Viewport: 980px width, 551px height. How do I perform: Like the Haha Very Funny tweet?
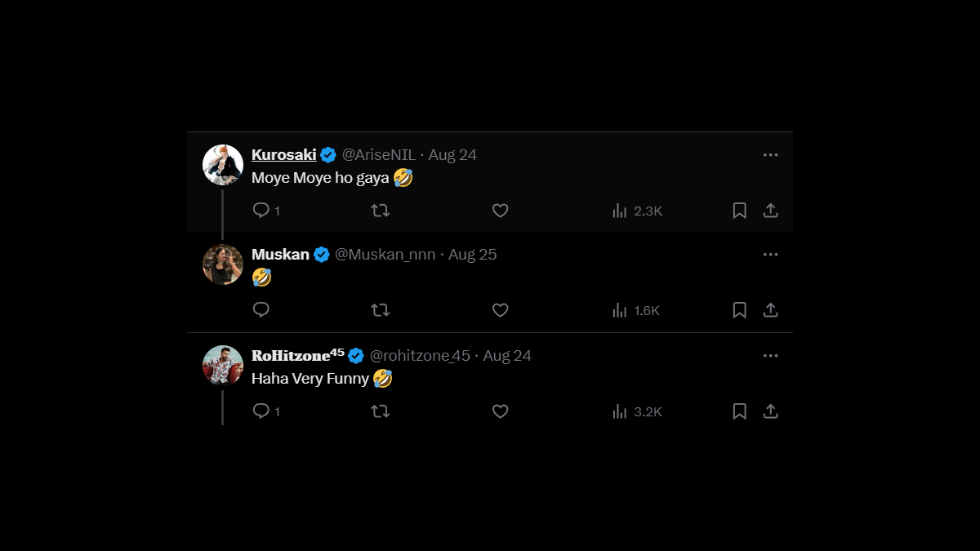pyautogui.click(x=501, y=411)
